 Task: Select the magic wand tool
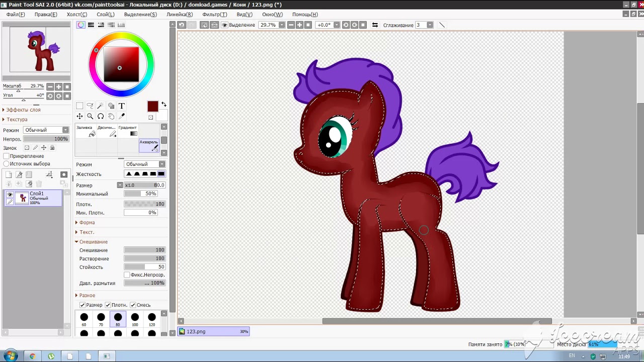[101, 106]
